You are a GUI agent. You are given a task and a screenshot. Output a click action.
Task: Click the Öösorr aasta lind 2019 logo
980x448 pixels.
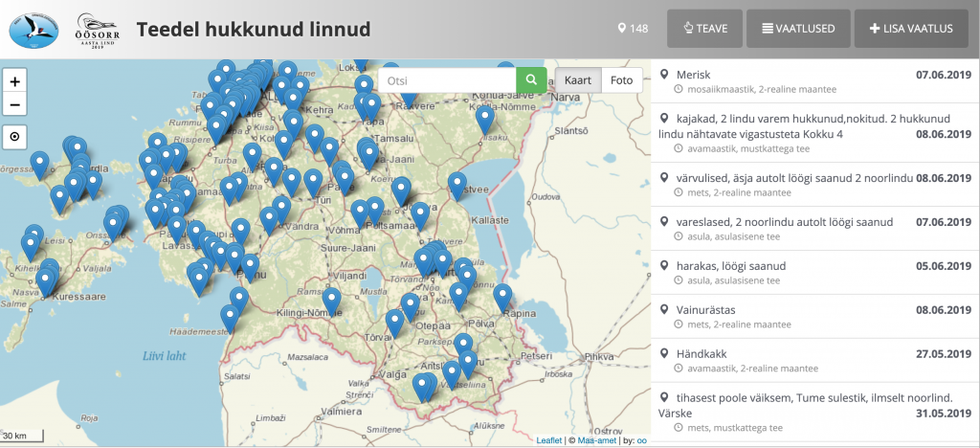(96, 29)
